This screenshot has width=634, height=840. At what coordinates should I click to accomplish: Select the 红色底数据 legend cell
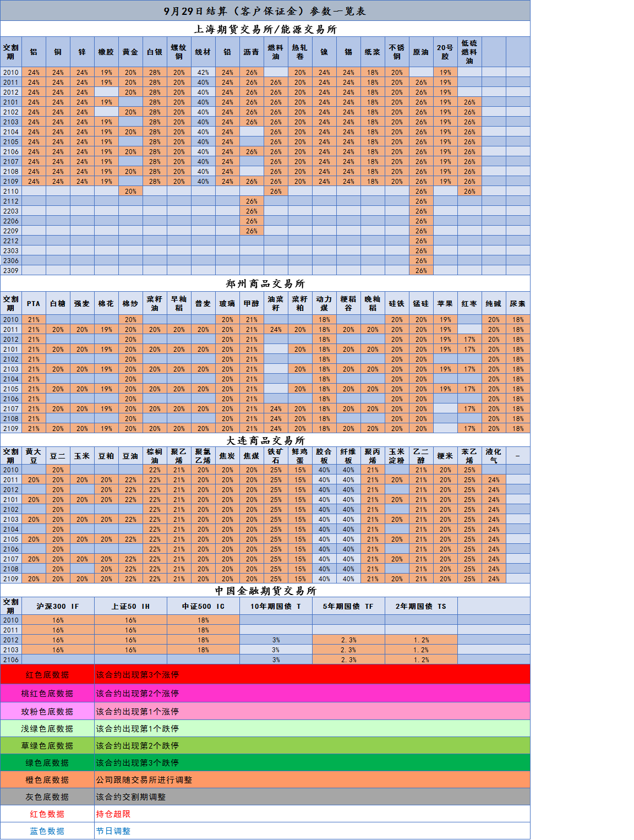[47, 674]
